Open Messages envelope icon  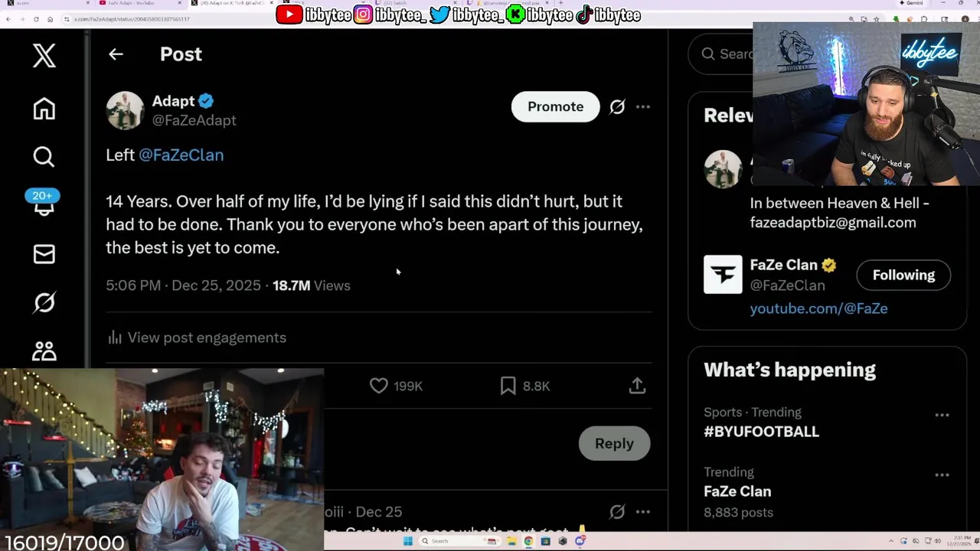[x=44, y=254]
